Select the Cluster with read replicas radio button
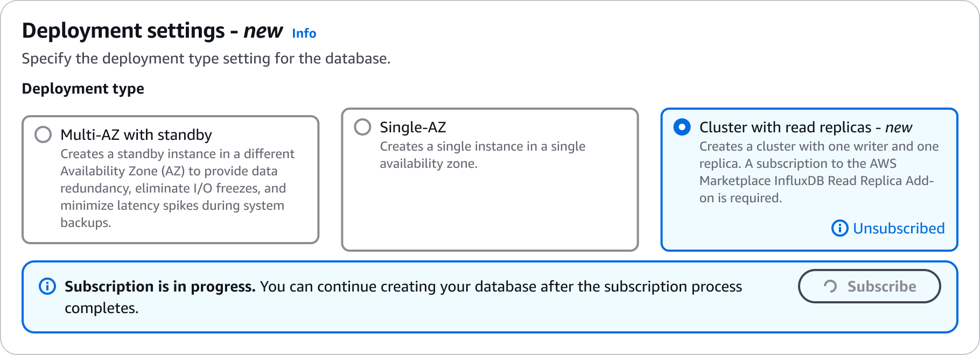980x355 pixels. 682,127
